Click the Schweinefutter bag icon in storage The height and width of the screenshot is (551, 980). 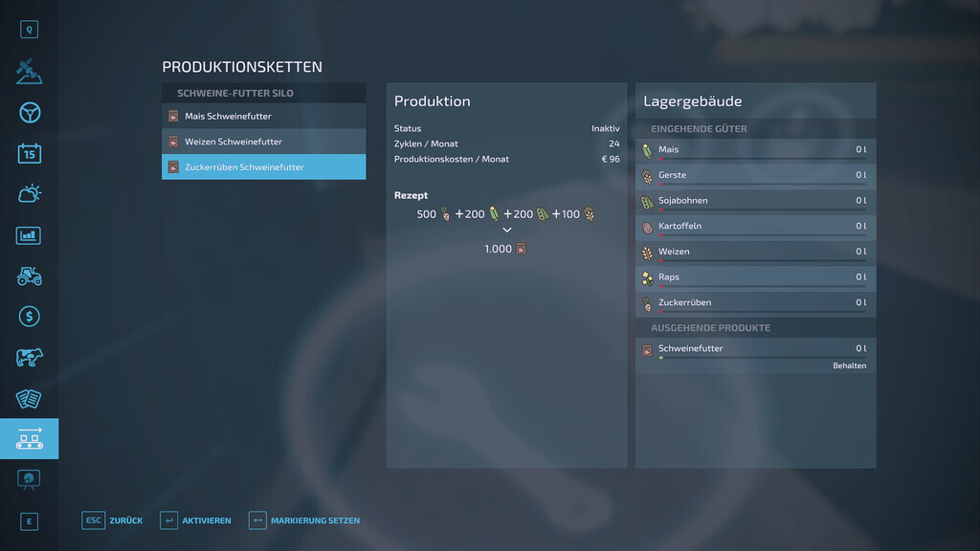pos(647,350)
